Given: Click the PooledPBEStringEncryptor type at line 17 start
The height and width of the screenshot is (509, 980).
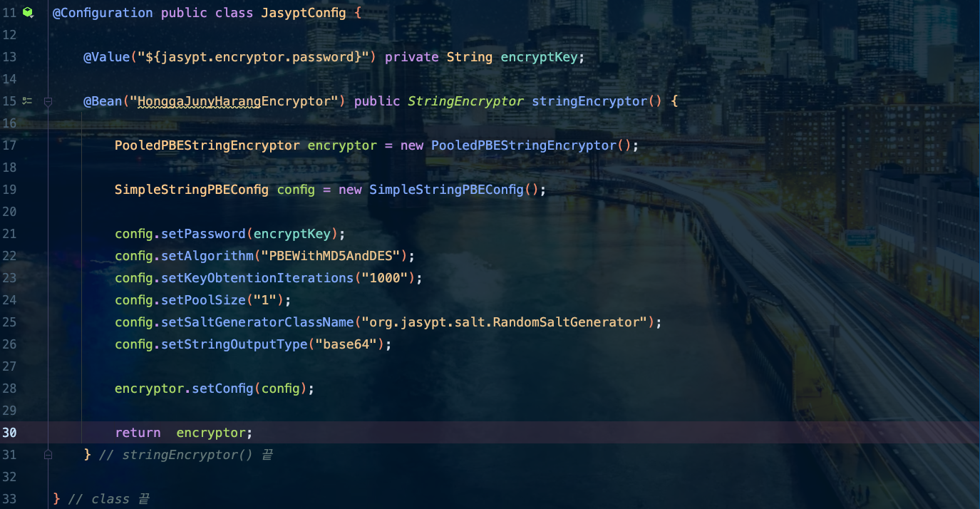Looking at the screenshot, I should tap(207, 145).
